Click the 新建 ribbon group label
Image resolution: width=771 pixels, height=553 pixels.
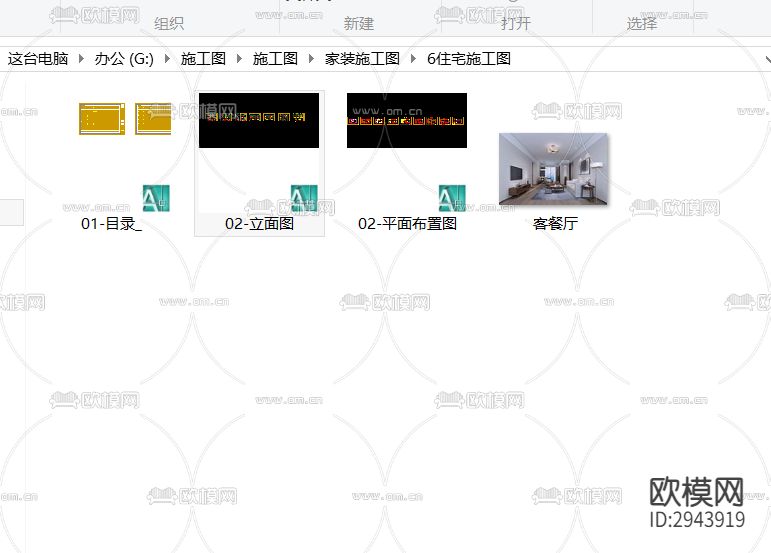[358, 23]
